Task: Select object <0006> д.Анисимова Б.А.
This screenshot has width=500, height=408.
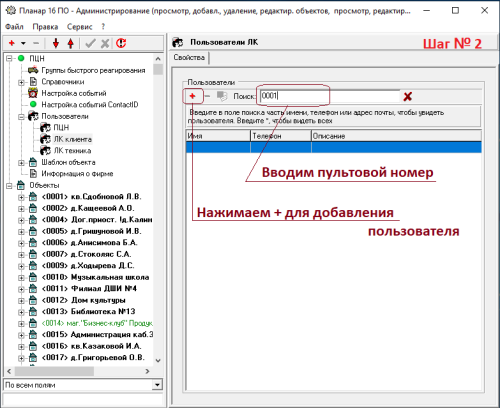Action: click(x=90, y=243)
